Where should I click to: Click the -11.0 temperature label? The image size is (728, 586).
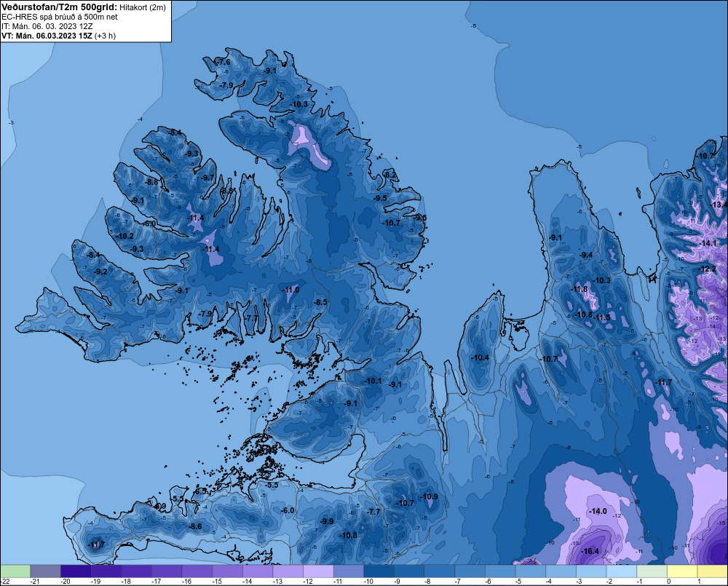[x=290, y=290]
